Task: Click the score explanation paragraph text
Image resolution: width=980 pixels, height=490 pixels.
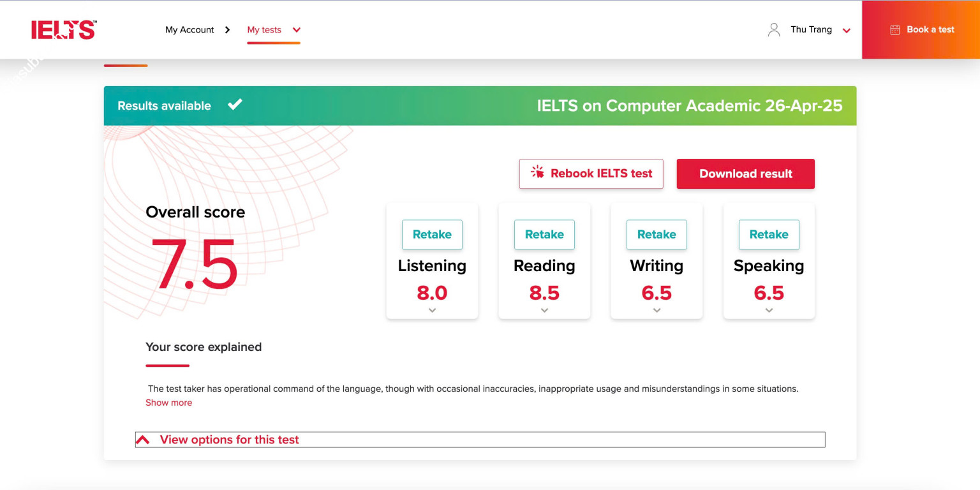Action: [473, 389]
